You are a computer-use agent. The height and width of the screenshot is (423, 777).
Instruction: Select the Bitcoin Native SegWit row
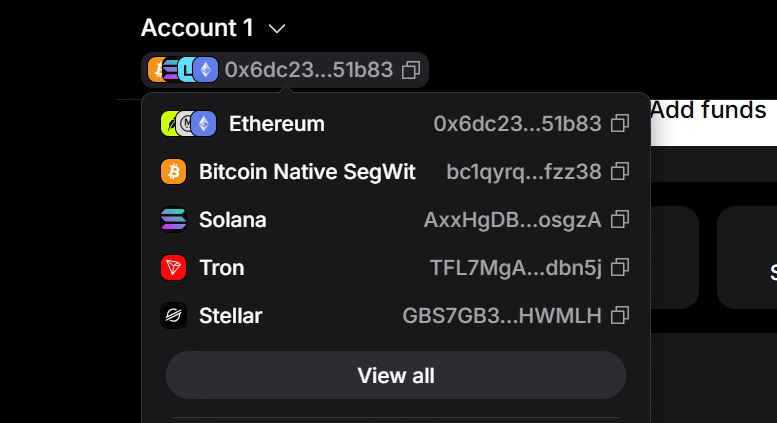point(395,171)
